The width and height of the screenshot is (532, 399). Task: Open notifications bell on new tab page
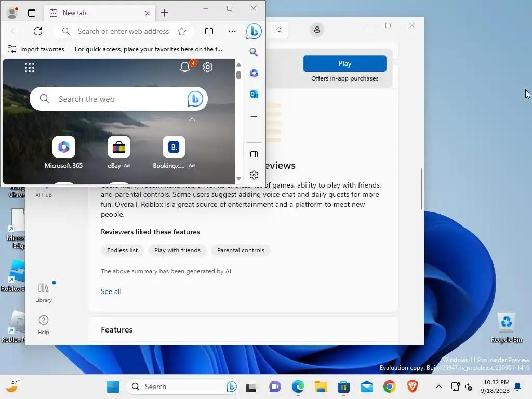tap(185, 67)
